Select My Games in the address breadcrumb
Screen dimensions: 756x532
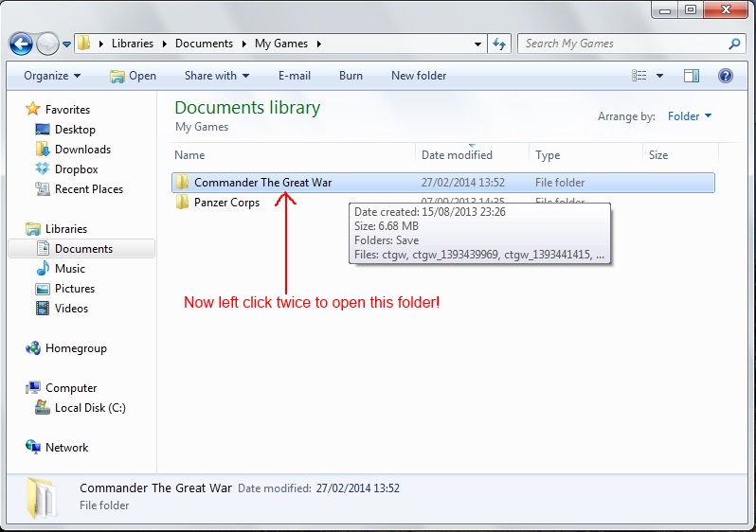[x=281, y=44]
